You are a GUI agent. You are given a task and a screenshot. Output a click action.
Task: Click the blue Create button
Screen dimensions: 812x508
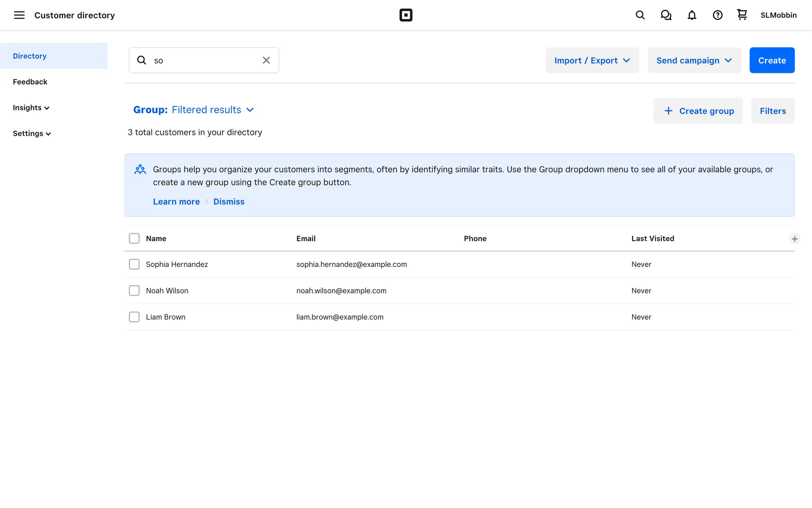[771, 60]
